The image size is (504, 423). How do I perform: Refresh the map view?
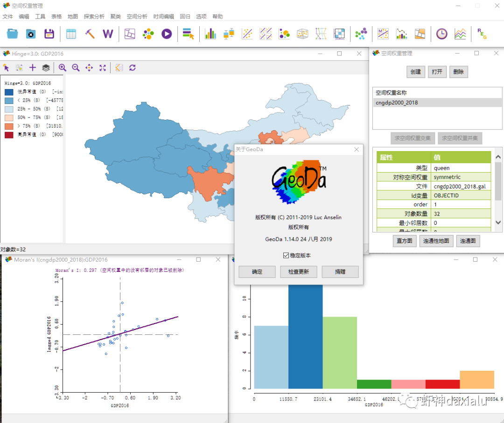(x=133, y=68)
